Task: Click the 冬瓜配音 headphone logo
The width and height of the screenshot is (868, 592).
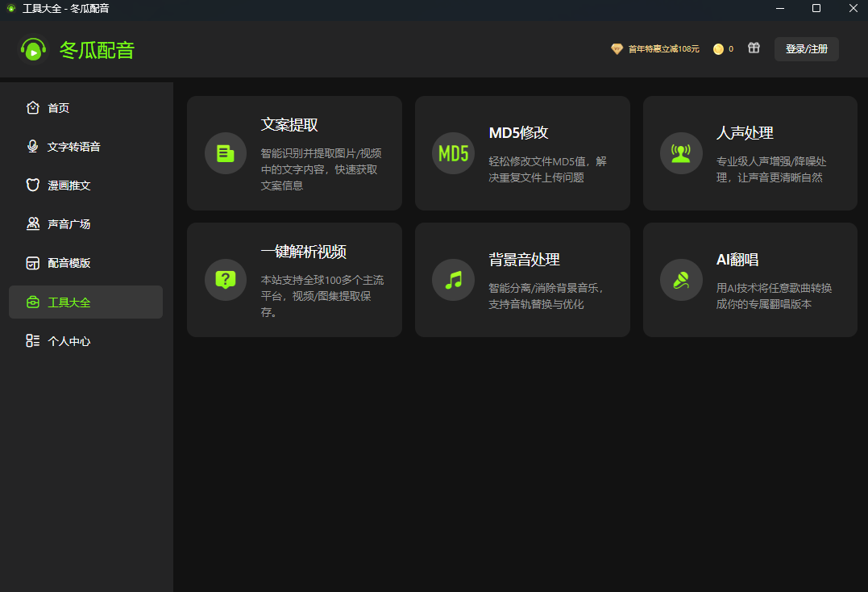Action: tap(34, 50)
